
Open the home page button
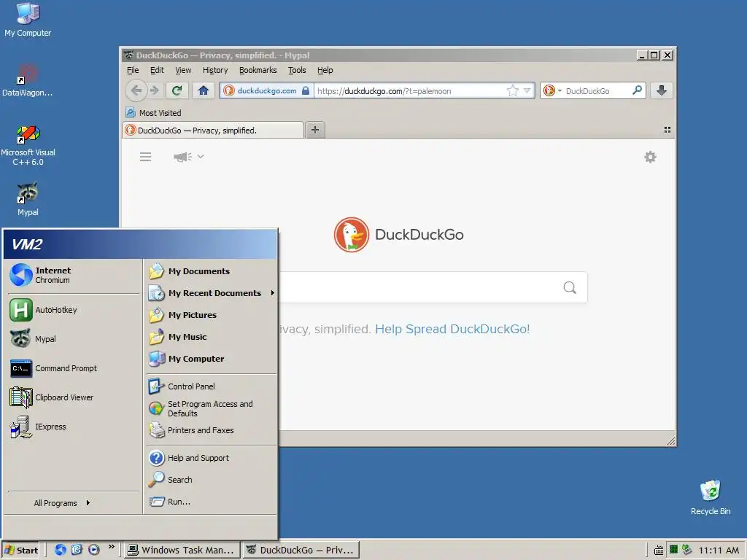click(204, 90)
